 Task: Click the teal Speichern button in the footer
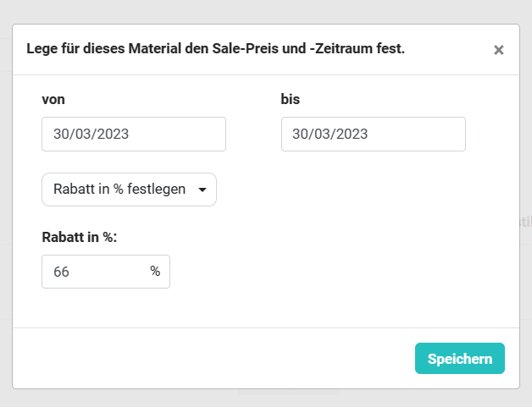tap(460, 359)
